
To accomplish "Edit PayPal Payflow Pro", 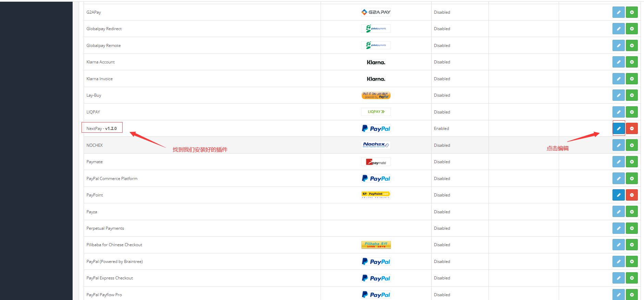I will click(618, 295).
